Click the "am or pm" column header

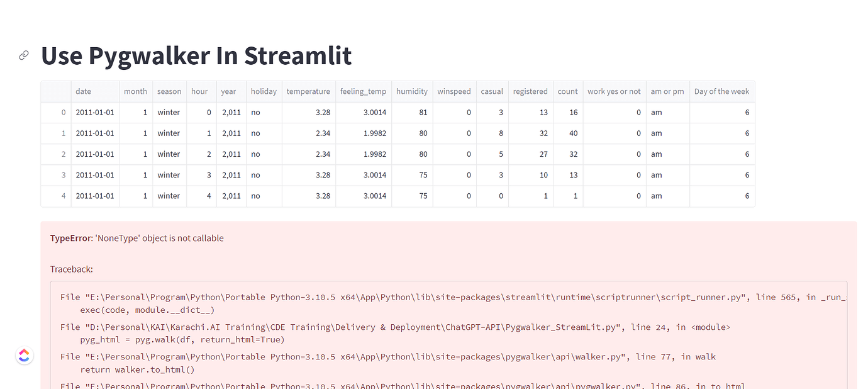pos(667,91)
